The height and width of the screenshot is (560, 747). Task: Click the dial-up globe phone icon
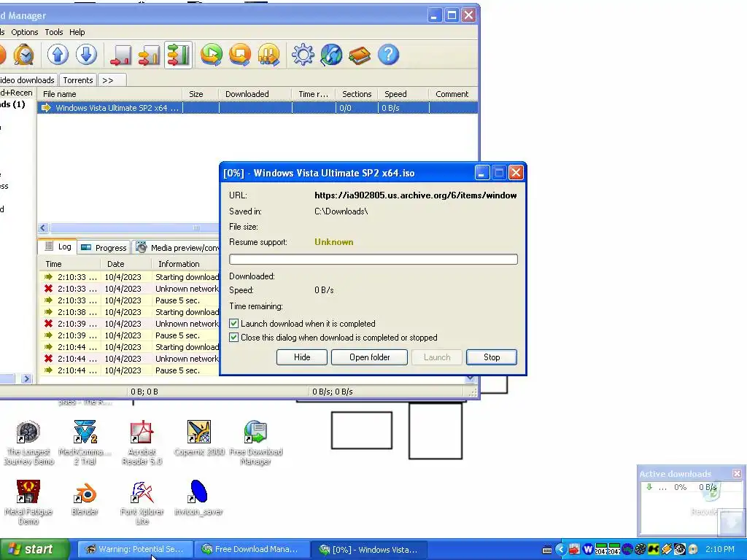coord(332,55)
